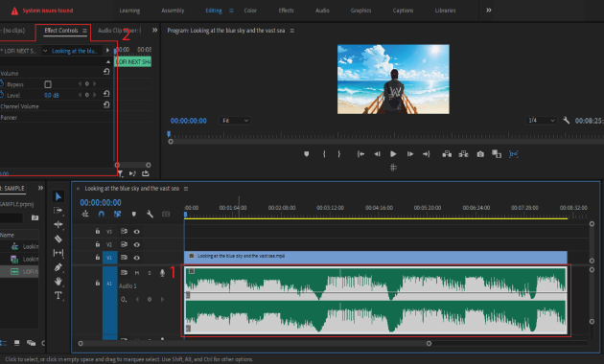
Task: Toggle V2 track output eye
Action: click(x=137, y=244)
